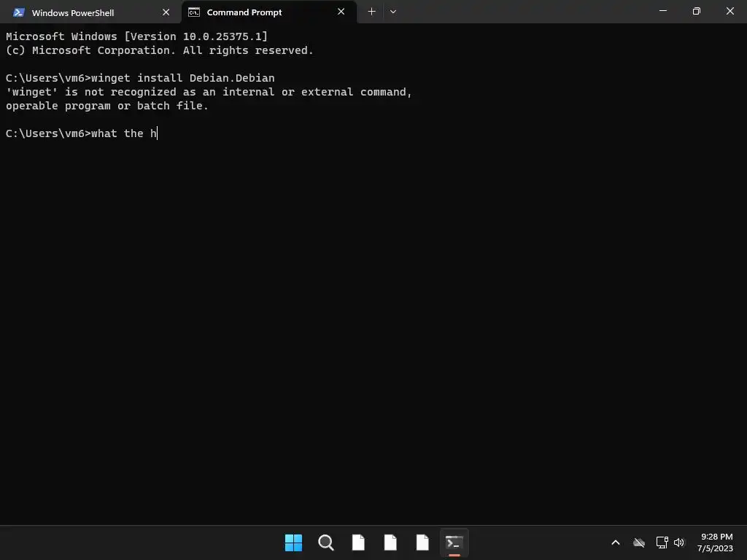Expand the new tab profile dropdown

click(x=393, y=12)
